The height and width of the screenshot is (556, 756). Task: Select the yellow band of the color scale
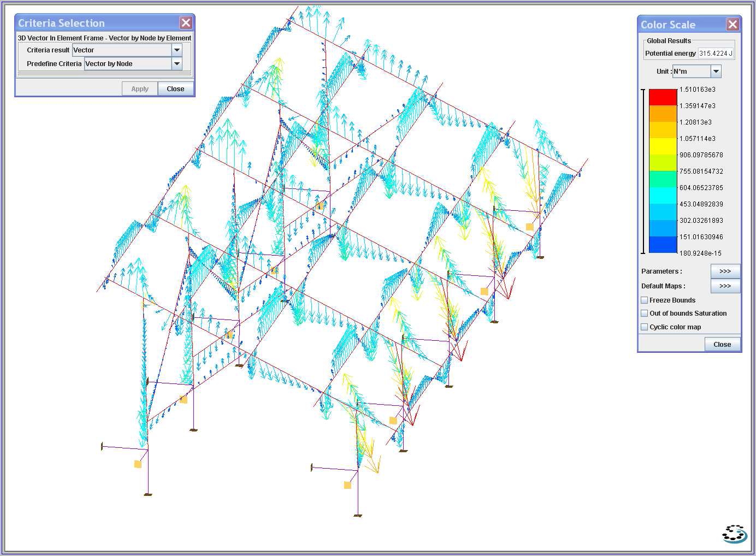pyautogui.click(x=663, y=146)
